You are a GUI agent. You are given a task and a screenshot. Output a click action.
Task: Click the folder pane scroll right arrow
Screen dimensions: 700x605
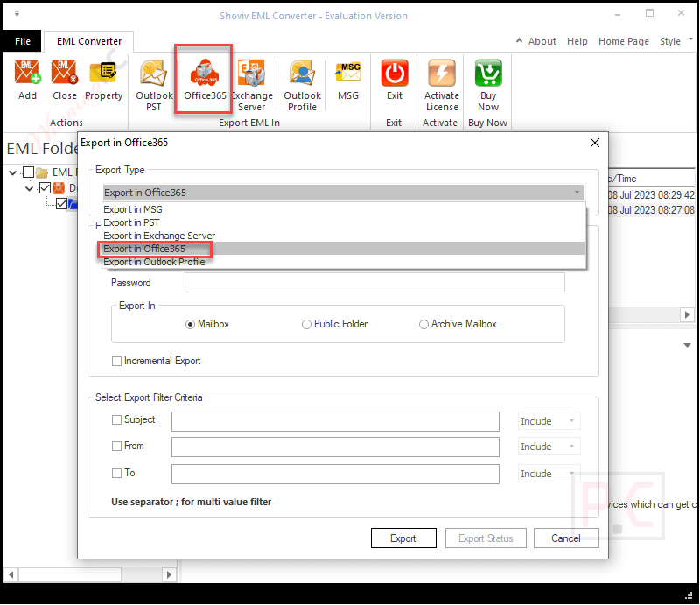169,574
